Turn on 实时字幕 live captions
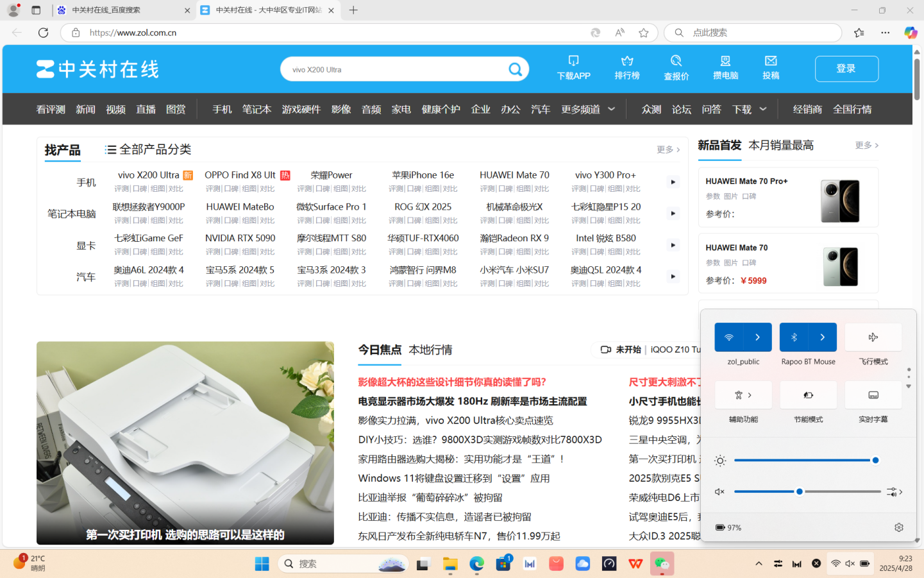The height and width of the screenshot is (578, 924). pos(873,395)
